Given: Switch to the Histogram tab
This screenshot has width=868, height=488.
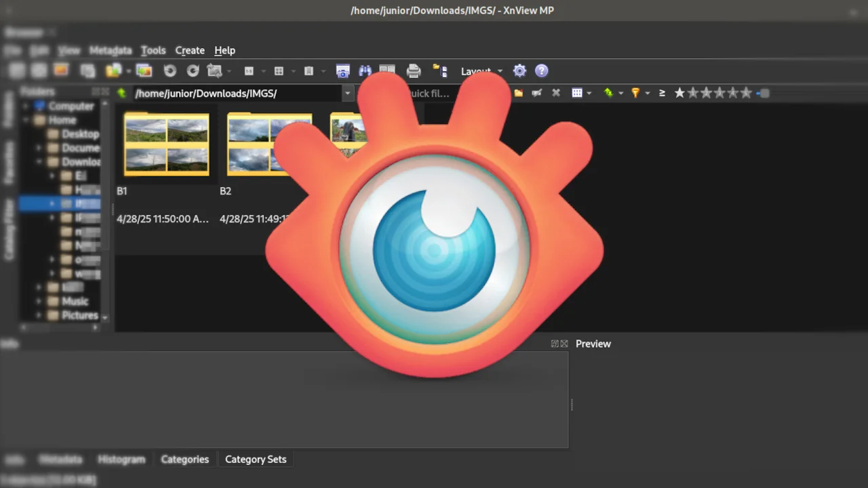Looking at the screenshot, I should point(121,459).
